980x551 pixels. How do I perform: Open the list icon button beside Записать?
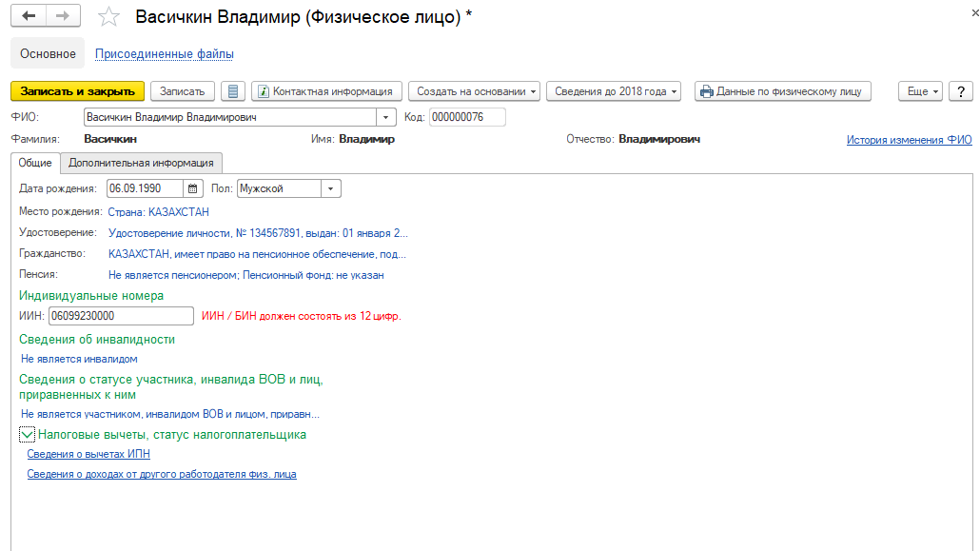pos(232,91)
